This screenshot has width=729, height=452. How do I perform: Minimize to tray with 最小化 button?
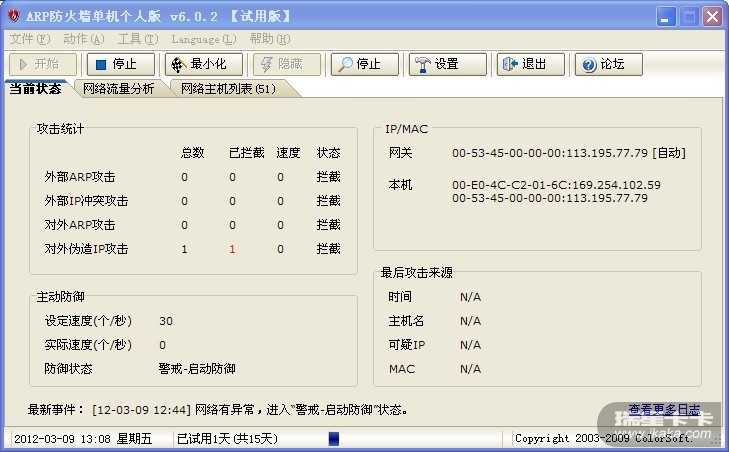(x=204, y=64)
